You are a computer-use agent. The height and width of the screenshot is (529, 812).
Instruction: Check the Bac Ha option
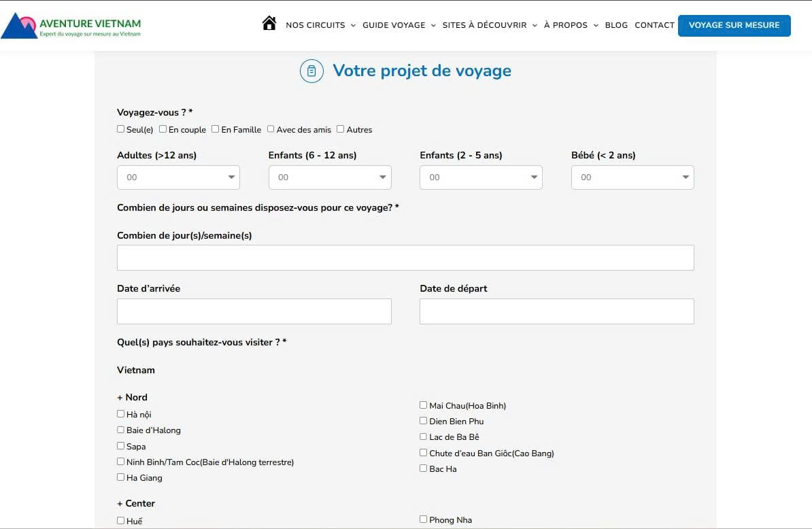click(423, 468)
